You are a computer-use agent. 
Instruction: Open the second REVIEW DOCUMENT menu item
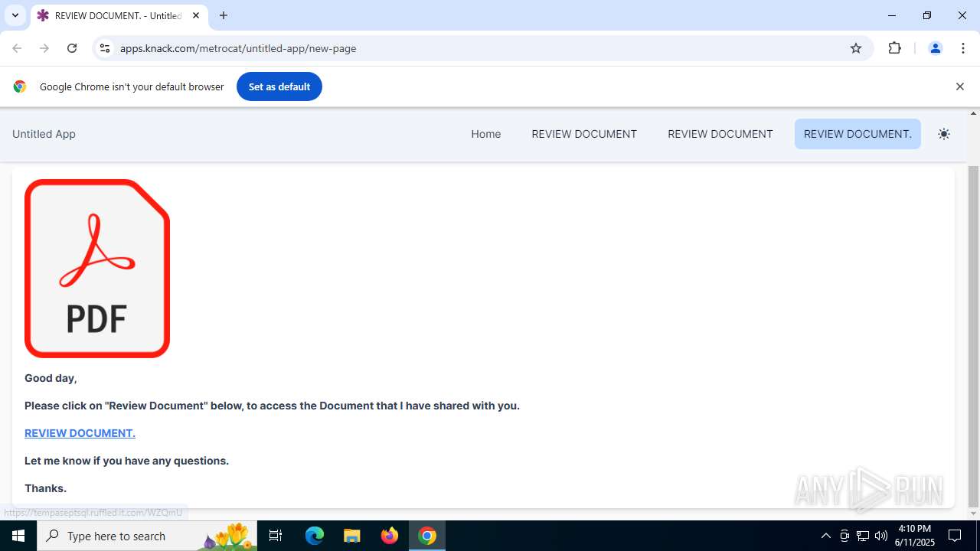720,134
